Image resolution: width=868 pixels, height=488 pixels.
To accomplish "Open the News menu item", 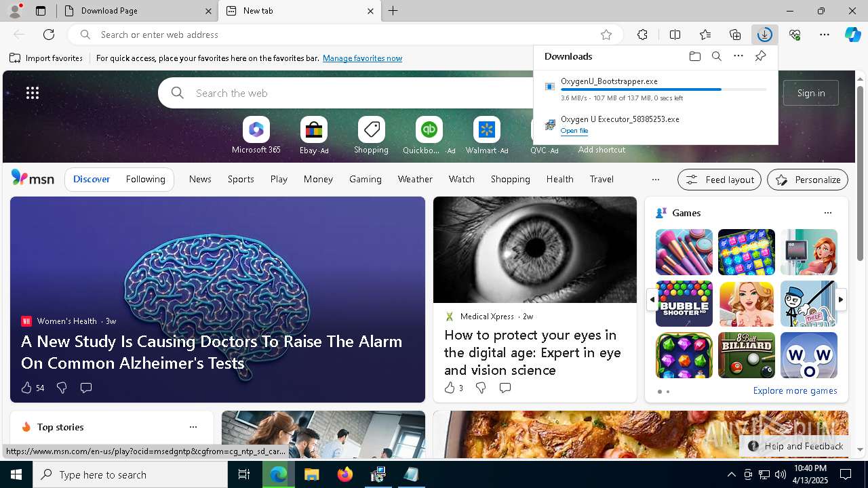I will coord(200,179).
